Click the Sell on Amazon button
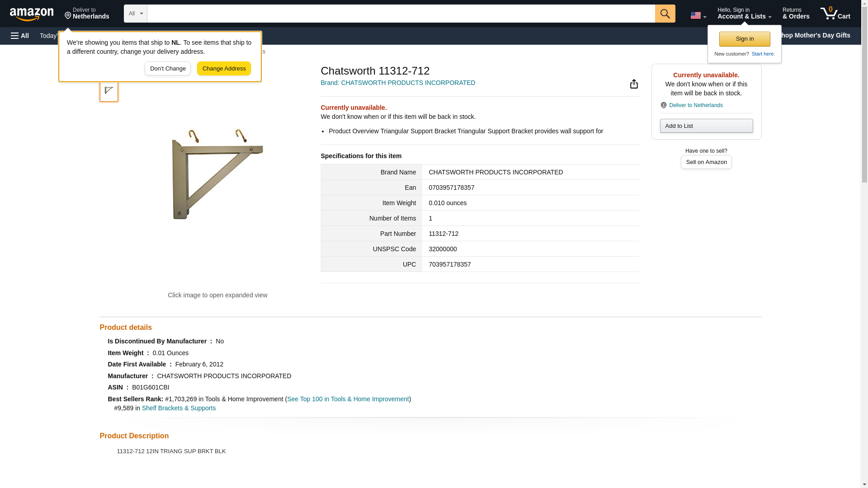This screenshot has width=868, height=488. (x=706, y=162)
